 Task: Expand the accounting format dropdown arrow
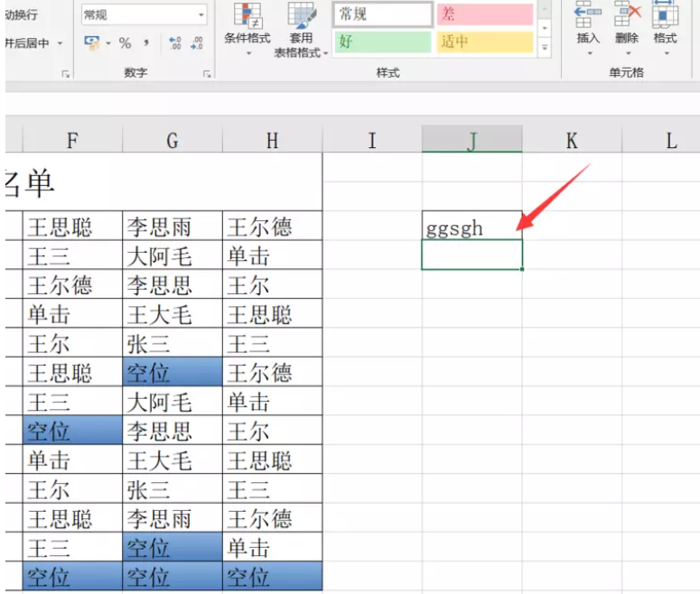[108, 43]
